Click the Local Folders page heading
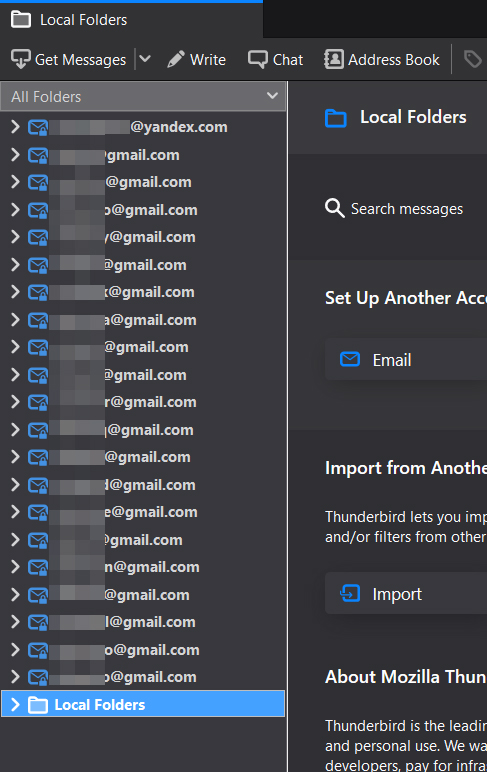 point(413,117)
